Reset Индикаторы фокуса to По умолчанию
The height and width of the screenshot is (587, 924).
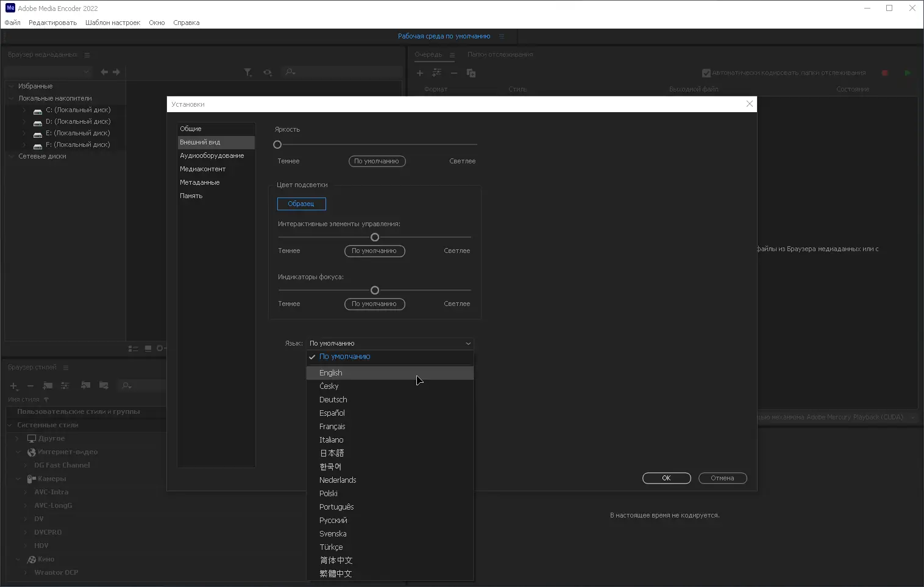tap(374, 304)
